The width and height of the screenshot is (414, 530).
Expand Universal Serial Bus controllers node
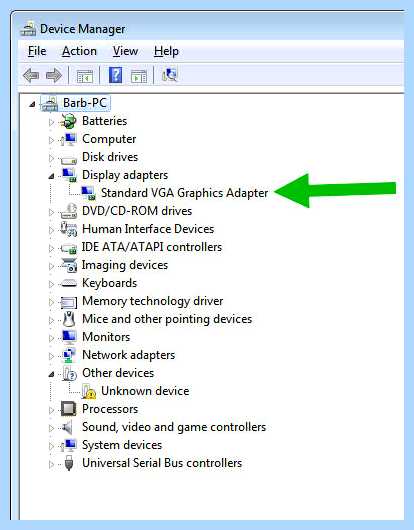[x=51, y=464]
